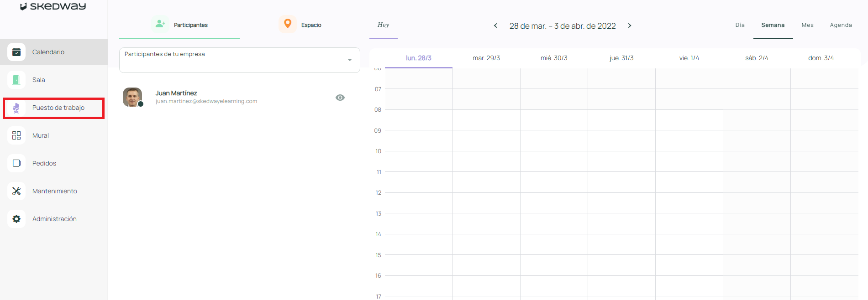Switch to the Mes view tab
The height and width of the screenshot is (300, 868).
click(807, 25)
